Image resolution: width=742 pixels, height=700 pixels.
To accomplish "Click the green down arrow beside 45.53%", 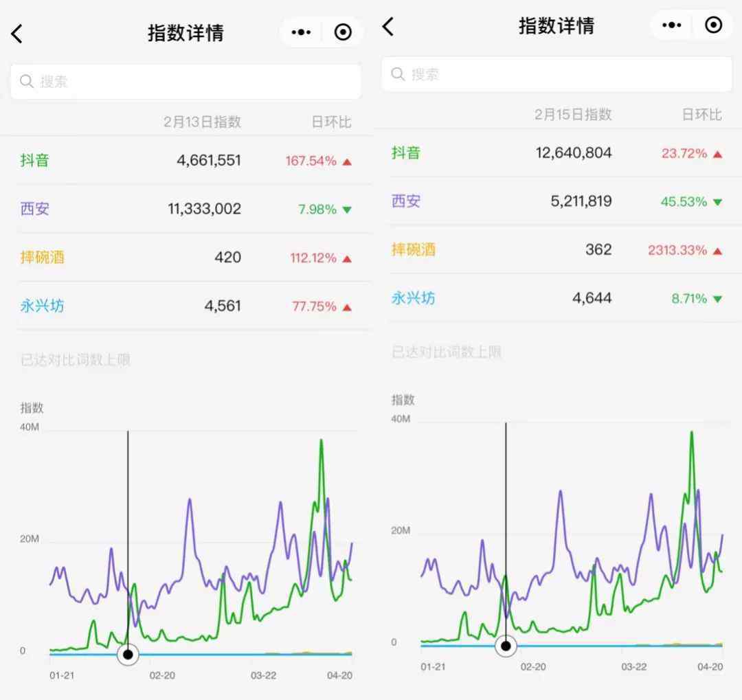I will [x=717, y=202].
